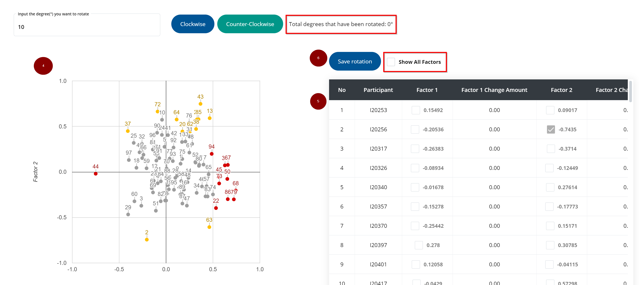The width and height of the screenshot is (644, 285).
Task: Click the No column header
Action: click(342, 90)
